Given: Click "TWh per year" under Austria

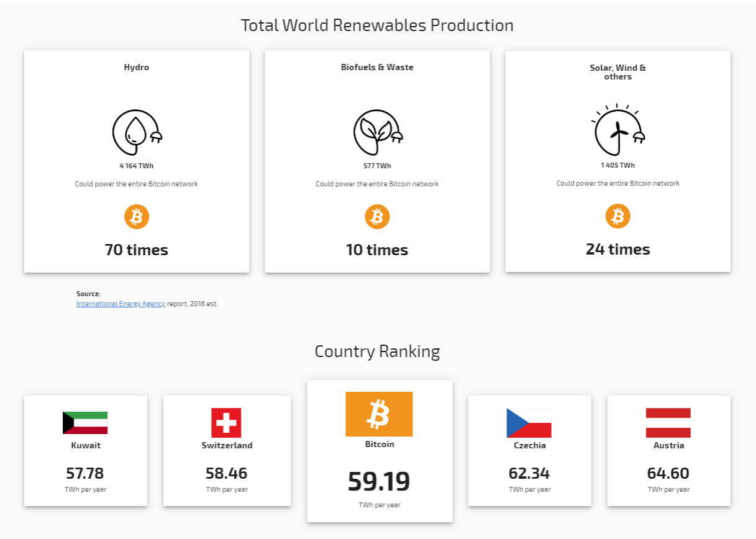Looking at the screenshot, I should coord(669,489).
